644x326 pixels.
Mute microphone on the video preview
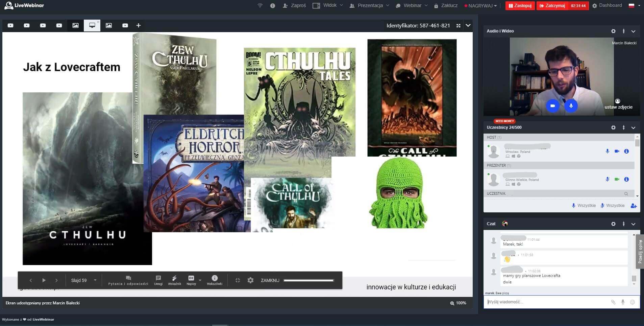click(x=571, y=106)
